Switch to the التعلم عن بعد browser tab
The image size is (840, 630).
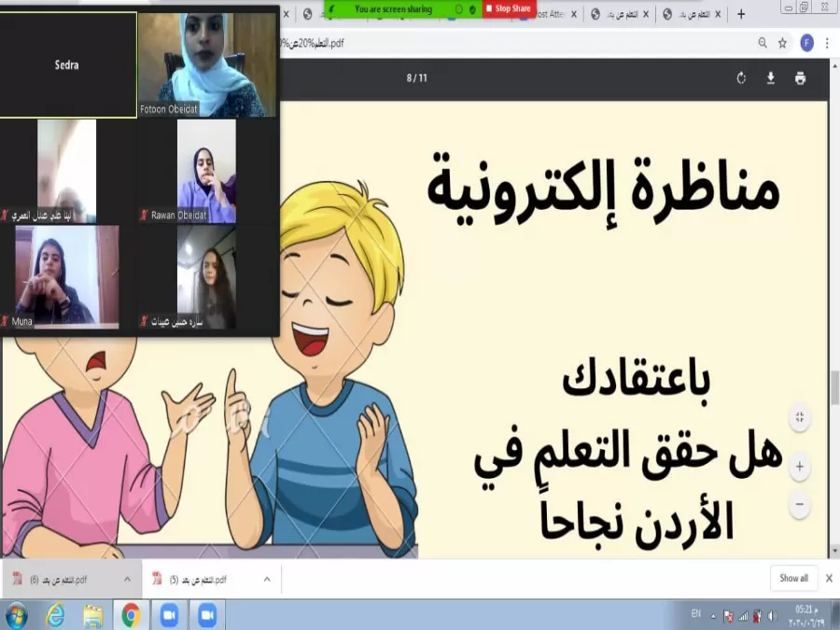(621, 14)
